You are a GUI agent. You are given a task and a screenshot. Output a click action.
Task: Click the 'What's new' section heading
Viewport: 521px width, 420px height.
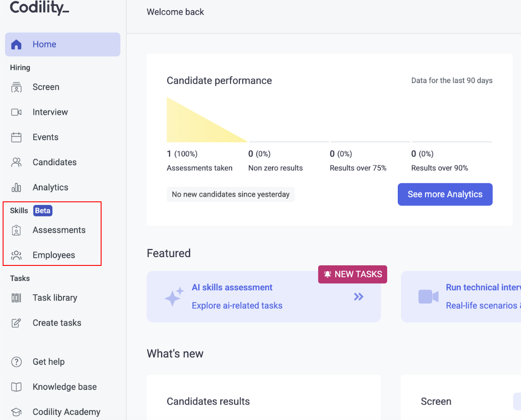coord(175,354)
